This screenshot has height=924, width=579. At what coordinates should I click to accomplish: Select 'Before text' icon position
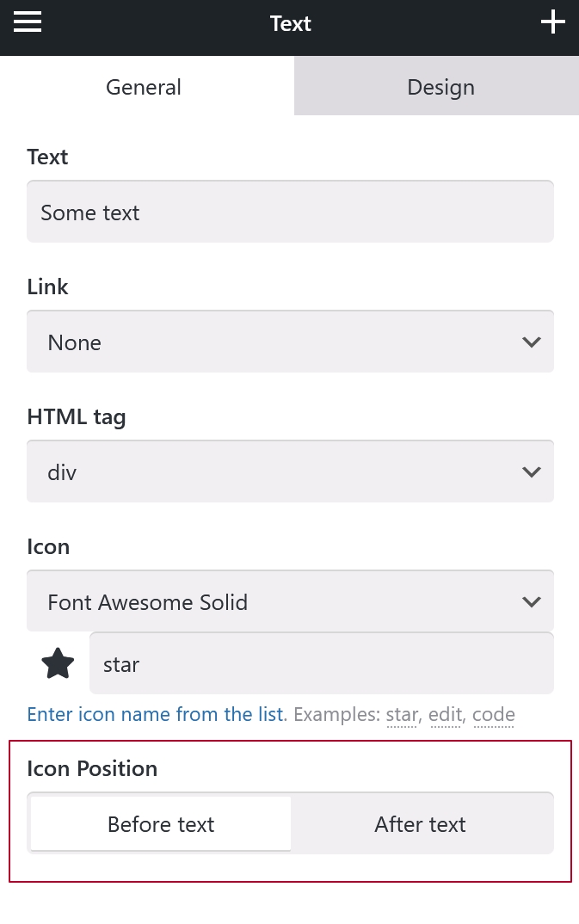coord(161,824)
